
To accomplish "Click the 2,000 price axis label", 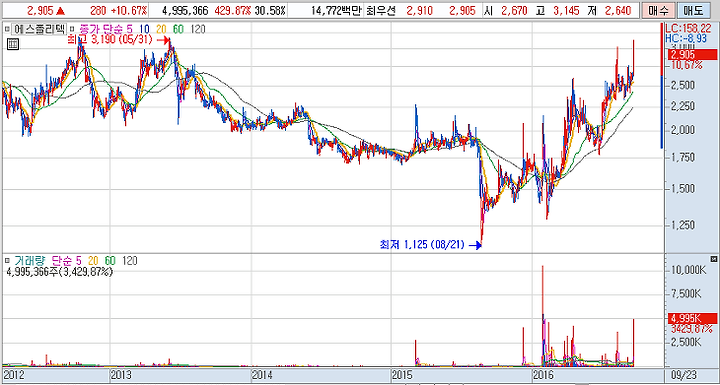I will [x=683, y=130].
